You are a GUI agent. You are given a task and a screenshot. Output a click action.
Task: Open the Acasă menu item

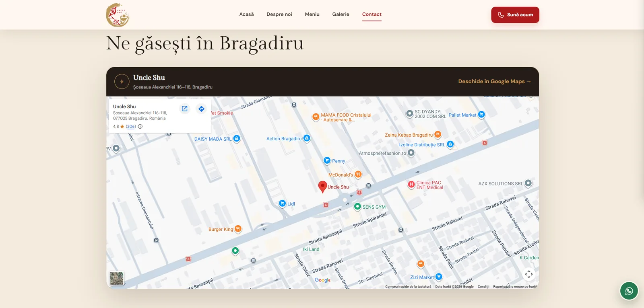coord(246,14)
